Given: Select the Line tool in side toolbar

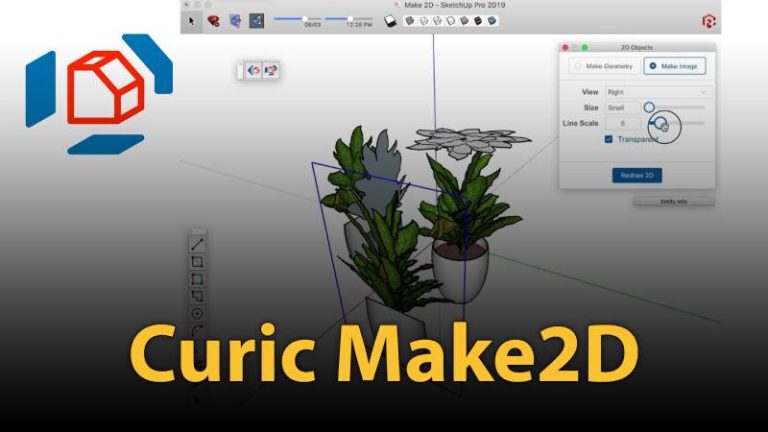Looking at the screenshot, I should (197, 244).
